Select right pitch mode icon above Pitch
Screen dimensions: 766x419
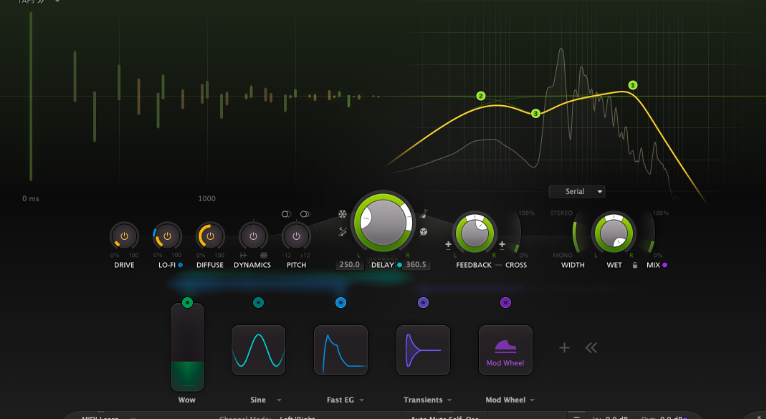click(x=305, y=214)
